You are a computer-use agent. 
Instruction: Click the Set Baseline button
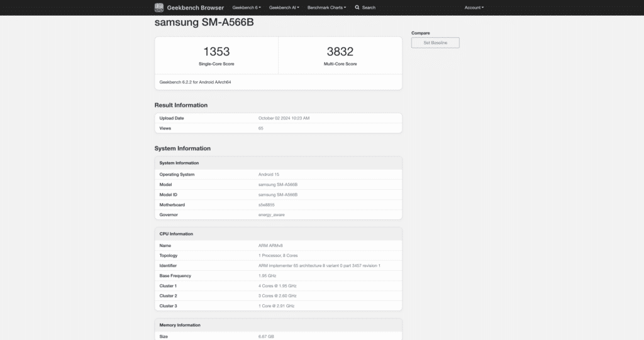pos(435,43)
